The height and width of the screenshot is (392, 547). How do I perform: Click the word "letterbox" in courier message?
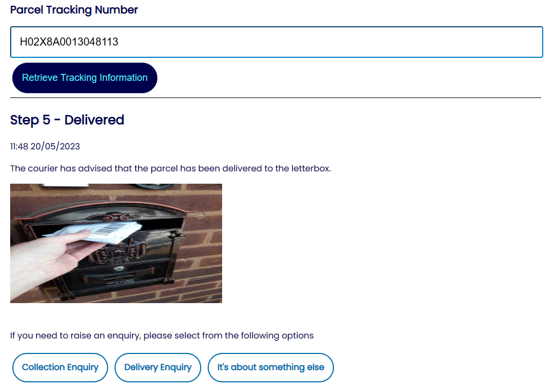[311, 168]
